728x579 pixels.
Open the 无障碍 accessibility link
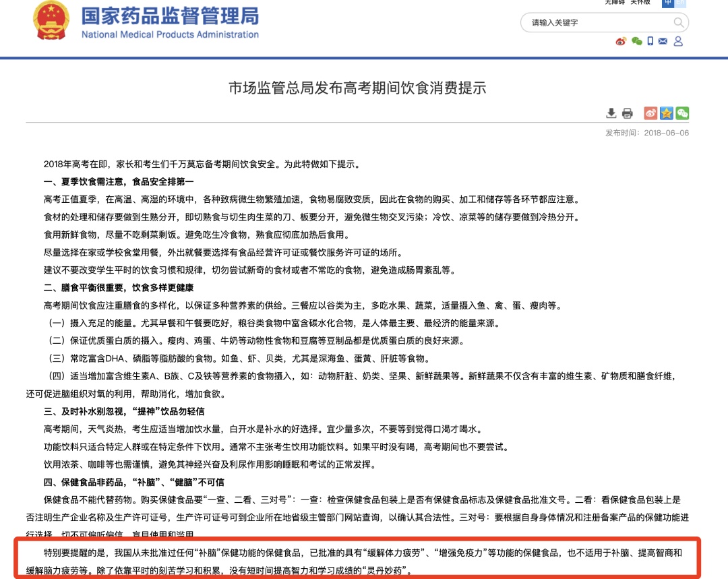coord(615,2)
